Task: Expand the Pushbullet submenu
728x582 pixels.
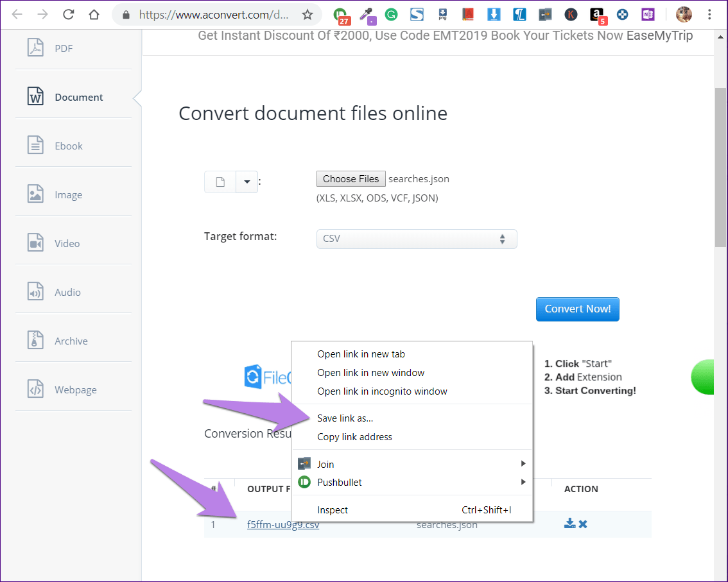Action: [412, 482]
